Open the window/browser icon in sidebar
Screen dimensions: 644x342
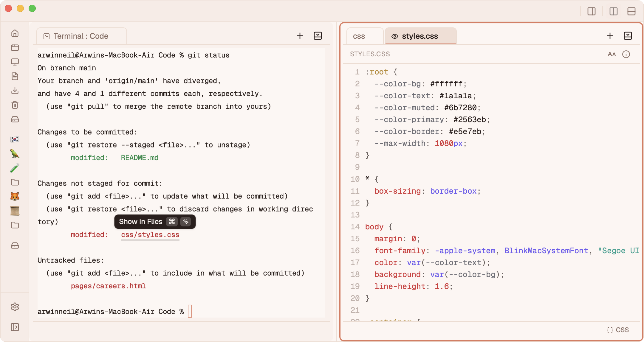tap(15, 47)
